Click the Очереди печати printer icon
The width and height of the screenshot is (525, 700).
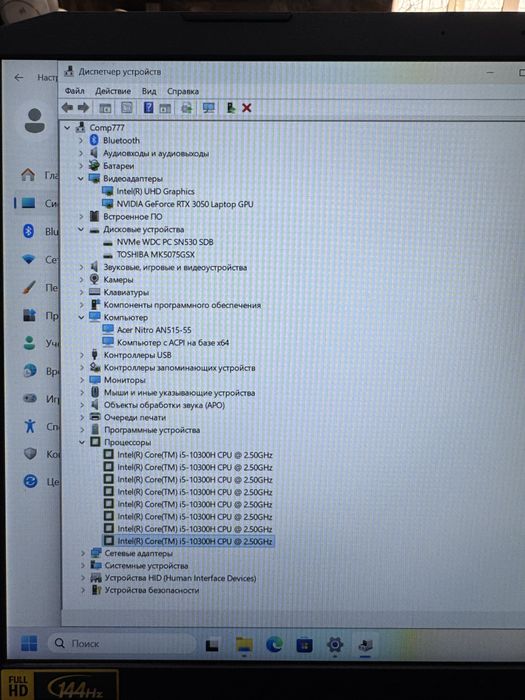tap(95, 417)
